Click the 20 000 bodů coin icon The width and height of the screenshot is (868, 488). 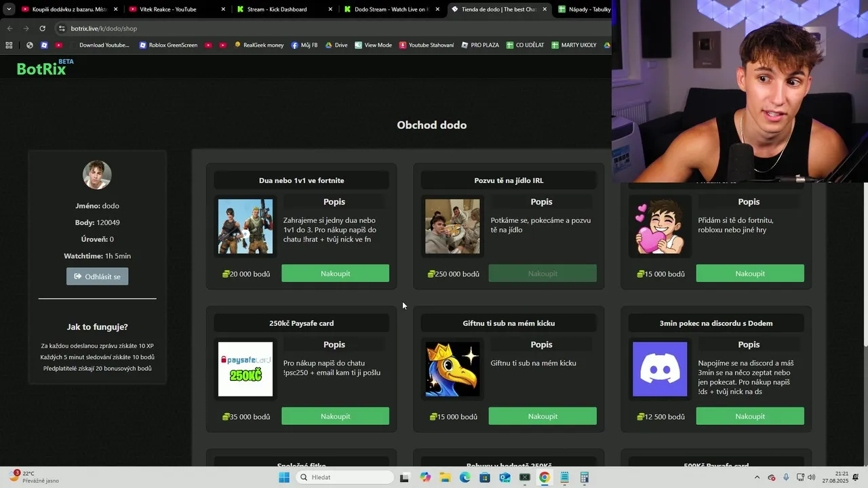[226, 274]
